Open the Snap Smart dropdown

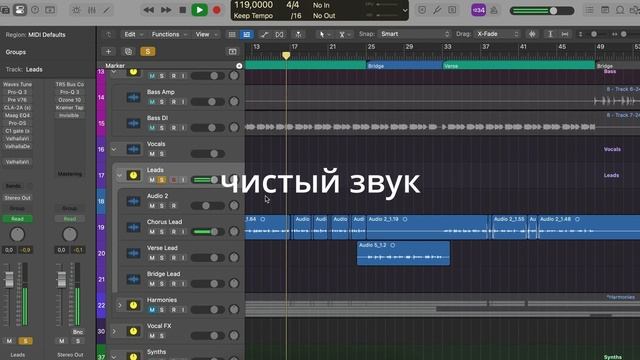click(x=414, y=34)
